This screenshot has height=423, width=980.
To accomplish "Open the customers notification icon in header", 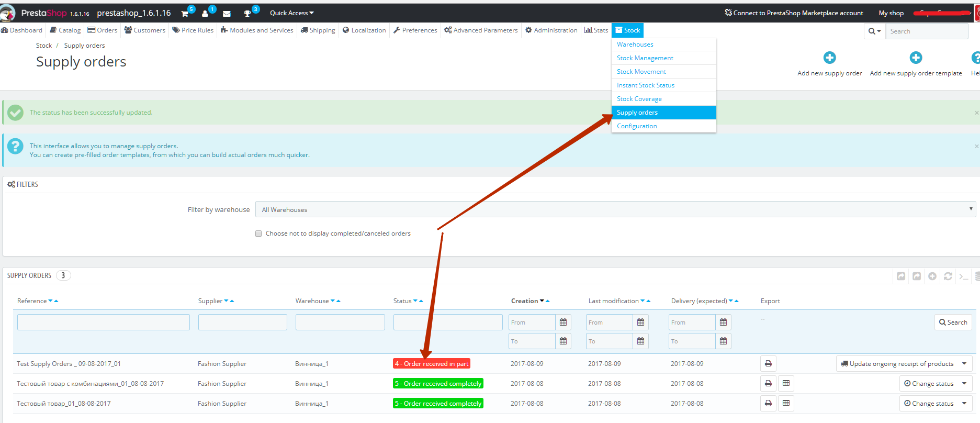I will pyautogui.click(x=205, y=14).
